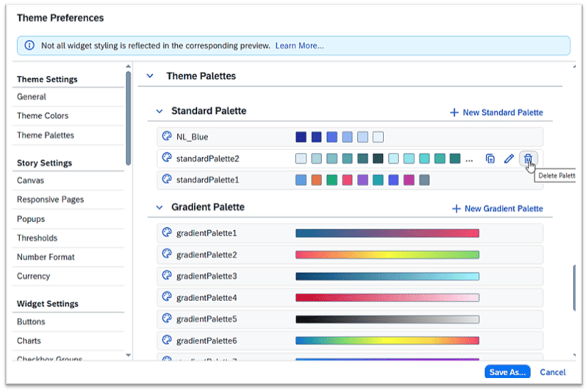Collapse the Gradient Palette group

[x=159, y=207]
